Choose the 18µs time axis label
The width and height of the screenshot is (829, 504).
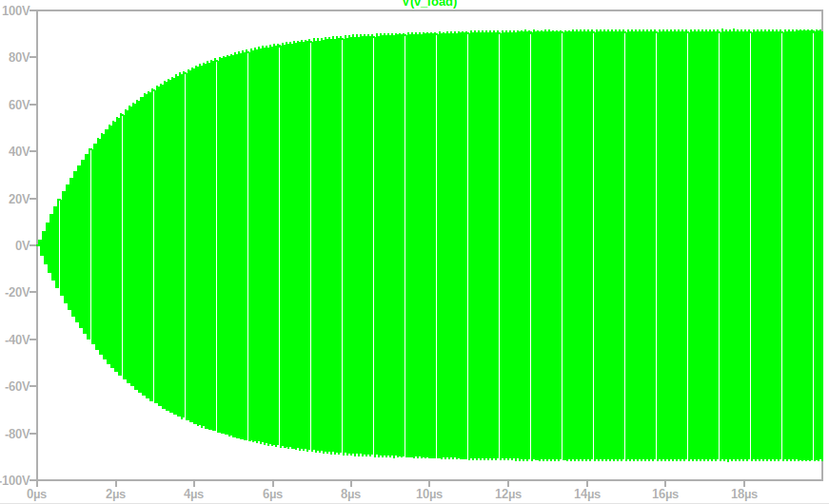coord(743,494)
